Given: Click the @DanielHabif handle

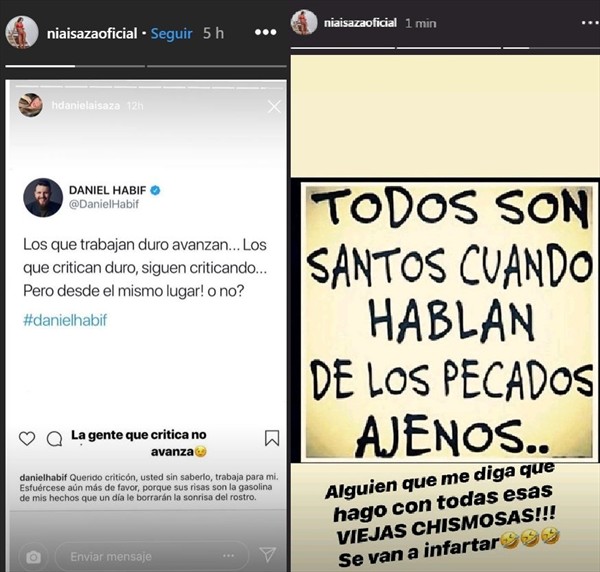Looking at the screenshot, I should pyautogui.click(x=104, y=204).
